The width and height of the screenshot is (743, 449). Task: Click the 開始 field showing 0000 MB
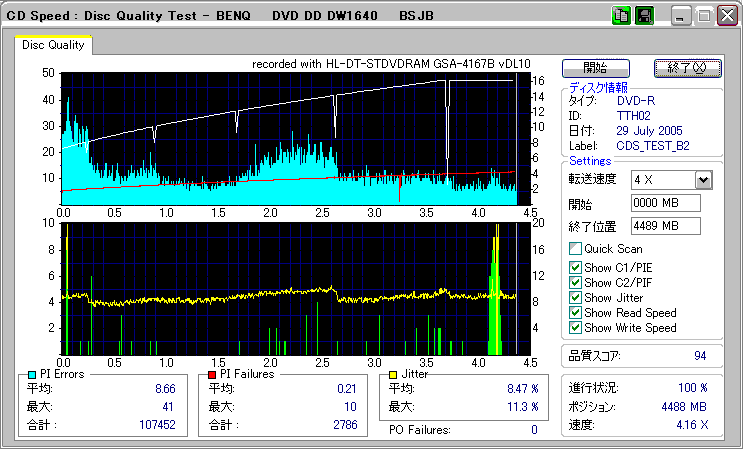[665, 204]
